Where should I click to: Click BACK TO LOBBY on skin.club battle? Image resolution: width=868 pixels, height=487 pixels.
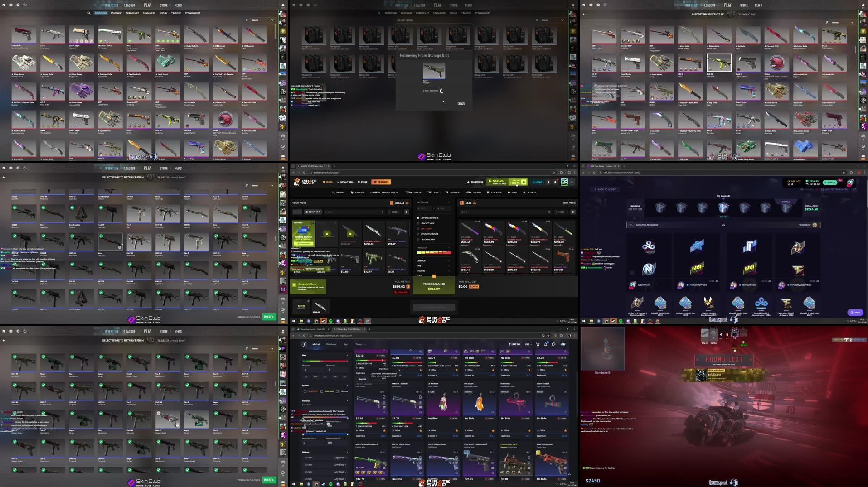pos(605,189)
